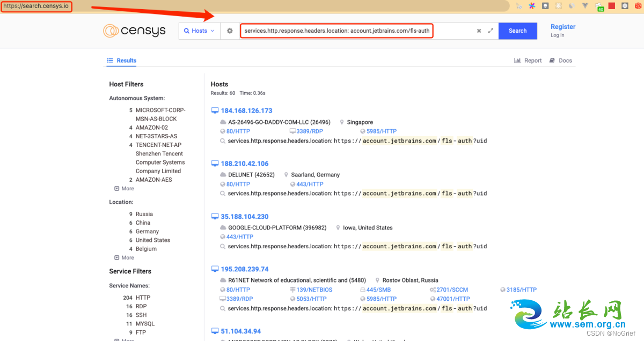The width and height of the screenshot is (644, 341).
Task: Filter location by Germany
Action: pos(147,232)
